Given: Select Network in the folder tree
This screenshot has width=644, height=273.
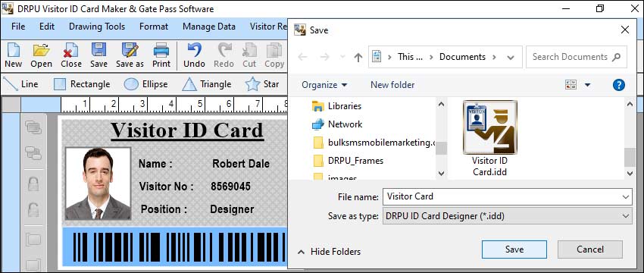Looking at the screenshot, I should click(x=337, y=124).
